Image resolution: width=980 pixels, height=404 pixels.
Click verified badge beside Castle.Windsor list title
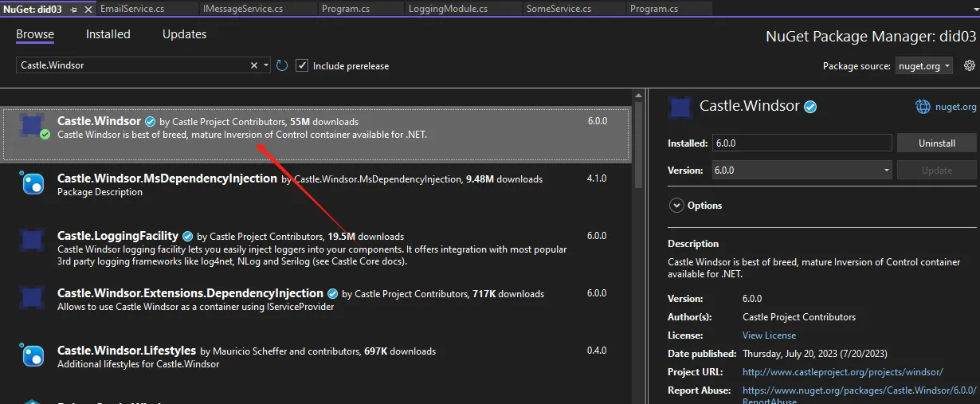point(150,122)
